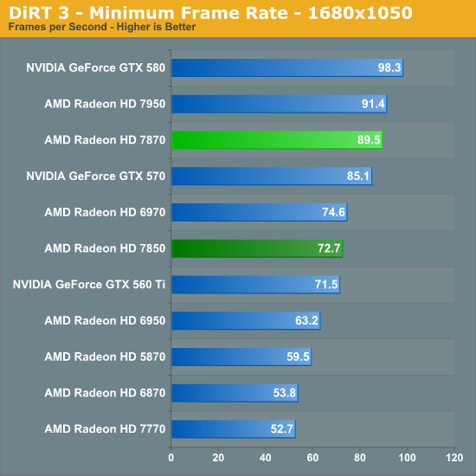This screenshot has height=476, width=476.
Task: Select the "NVIDIA GeForce GTX 570" label
Action: pos(95,176)
